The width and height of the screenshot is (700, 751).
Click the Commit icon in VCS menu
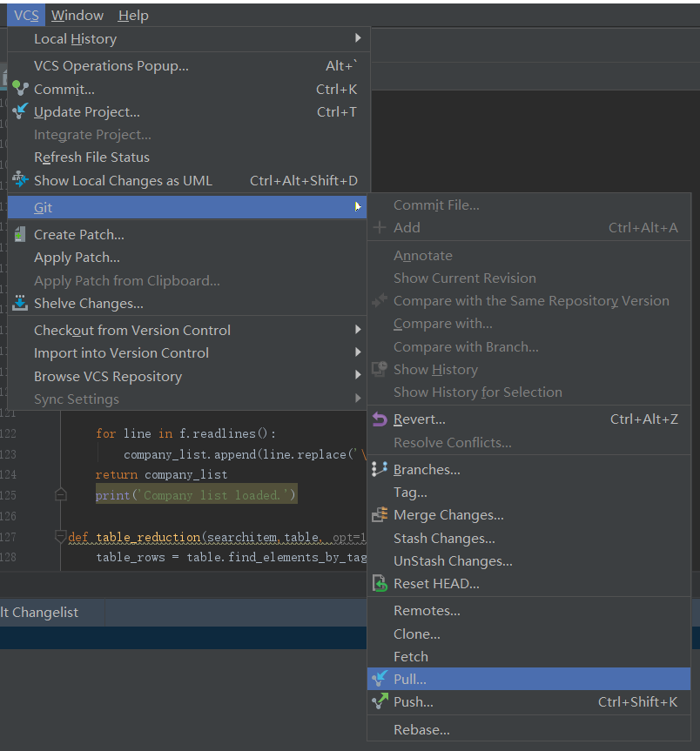click(20, 89)
